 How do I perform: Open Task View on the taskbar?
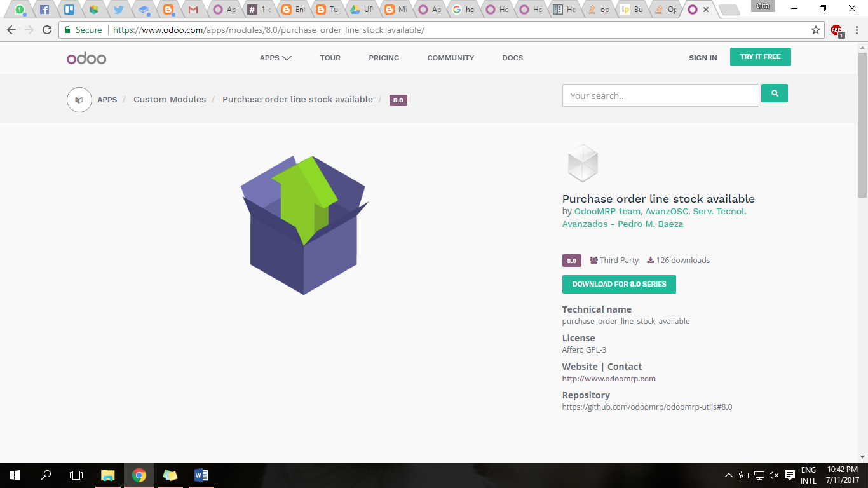pos(76,475)
